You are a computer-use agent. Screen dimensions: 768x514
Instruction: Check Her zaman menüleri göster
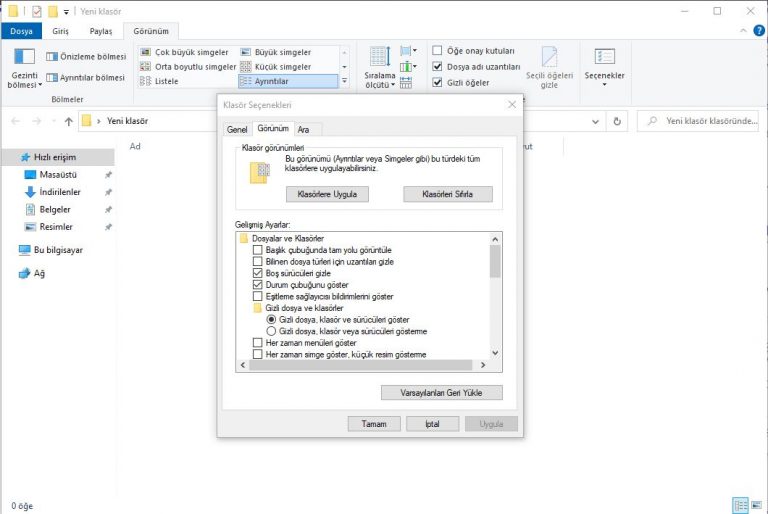coord(258,343)
